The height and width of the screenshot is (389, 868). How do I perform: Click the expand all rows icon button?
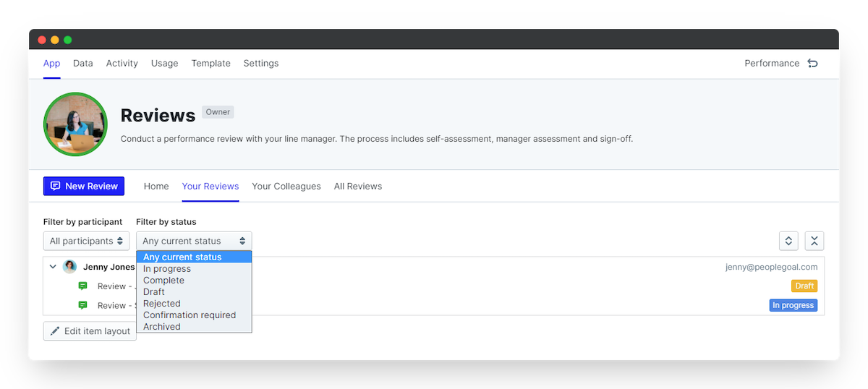click(788, 241)
